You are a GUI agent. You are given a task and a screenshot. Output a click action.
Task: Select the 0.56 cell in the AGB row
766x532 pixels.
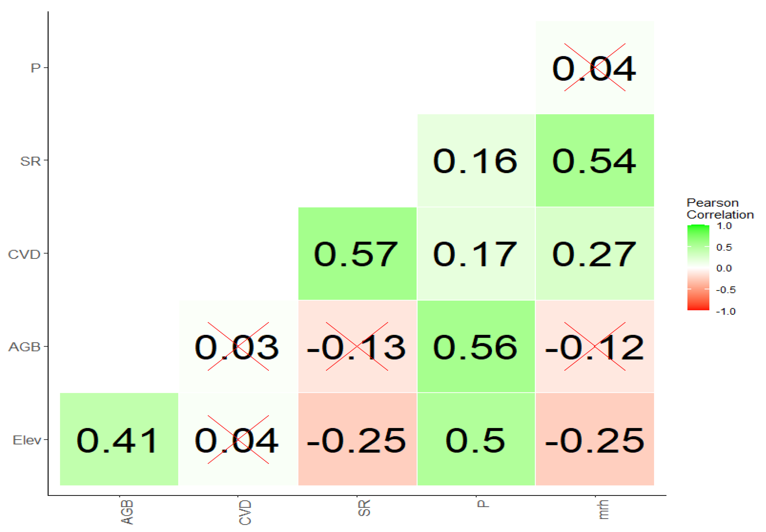[476, 347]
